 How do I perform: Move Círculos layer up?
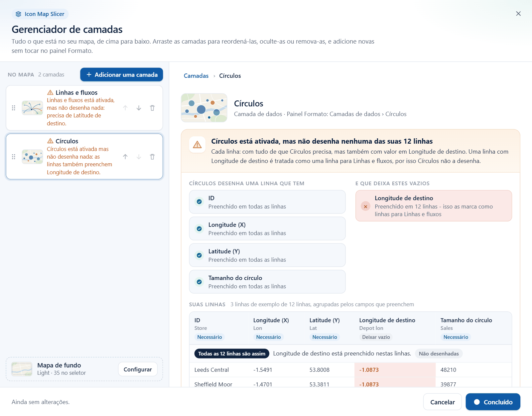point(125,157)
